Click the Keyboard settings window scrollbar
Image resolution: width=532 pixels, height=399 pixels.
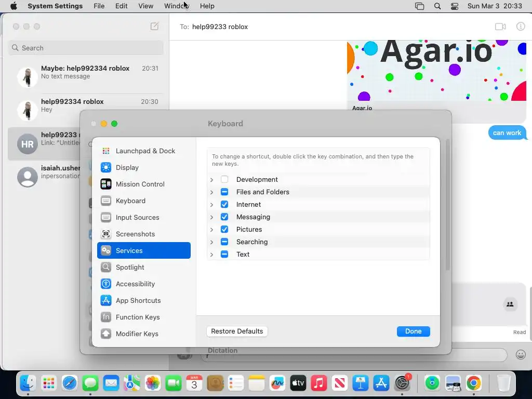(447, 205)
